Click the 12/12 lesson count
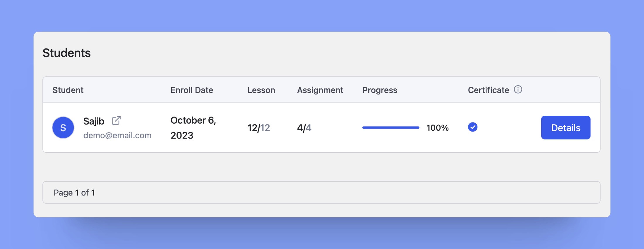 259,128
